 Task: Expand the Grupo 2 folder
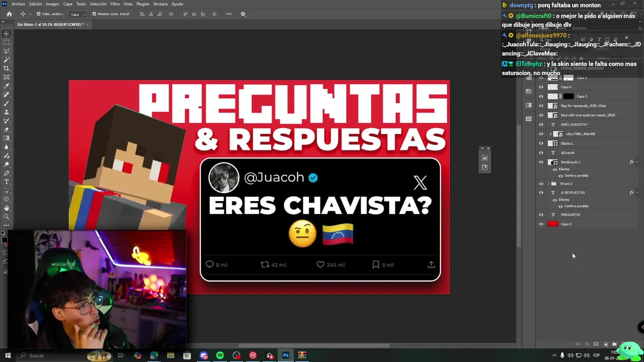548,184
